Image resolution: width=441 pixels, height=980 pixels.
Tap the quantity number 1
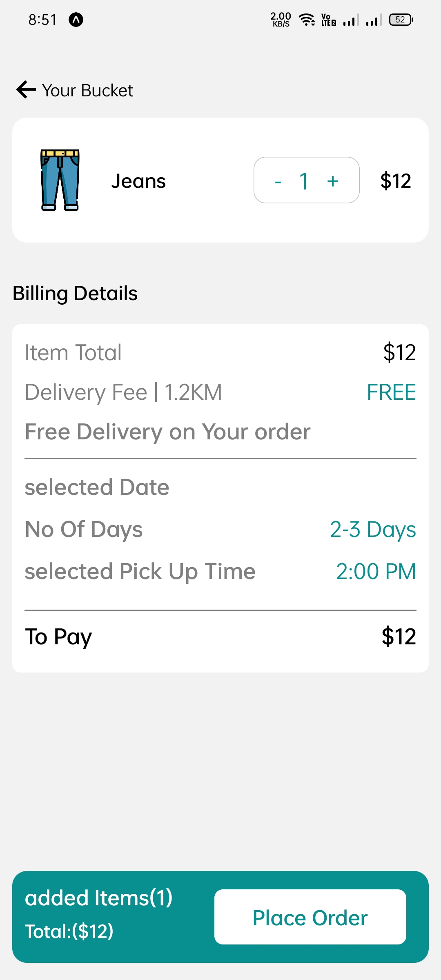[304, 181]
